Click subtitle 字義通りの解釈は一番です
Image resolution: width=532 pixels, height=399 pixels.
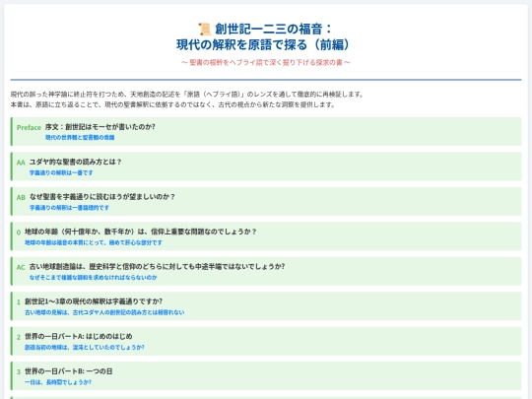click(61, 172)
